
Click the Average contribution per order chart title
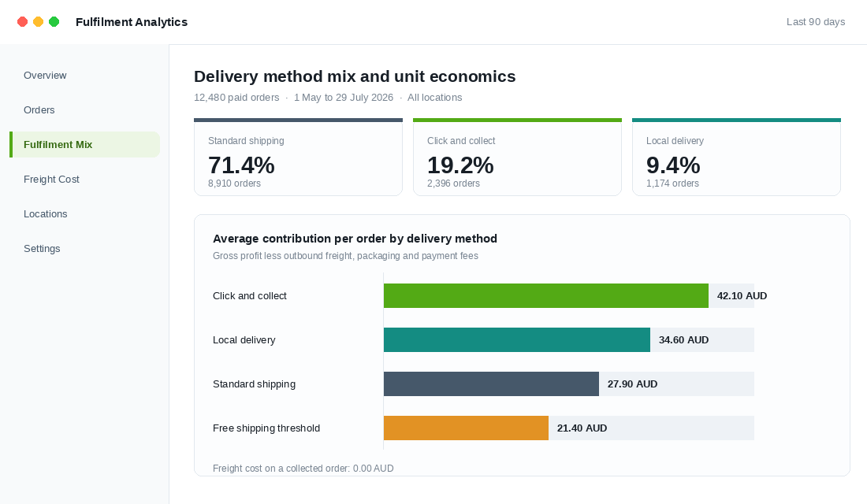click(355, 239)
